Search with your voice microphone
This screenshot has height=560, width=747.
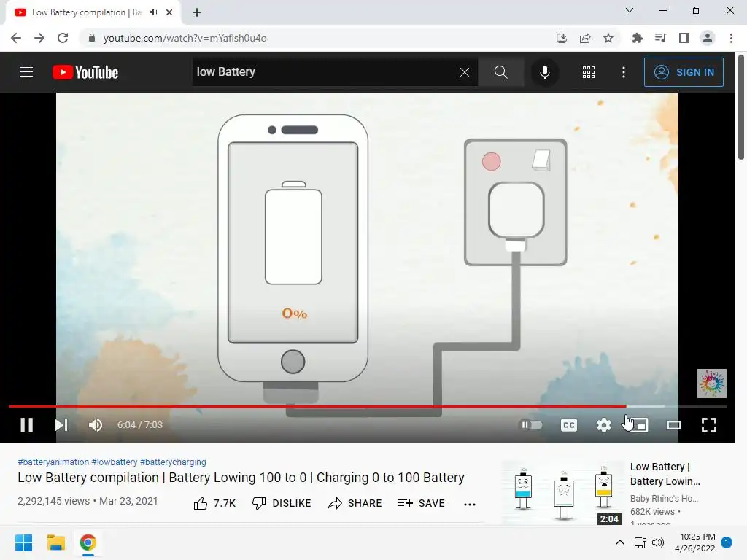pos(544,72)
